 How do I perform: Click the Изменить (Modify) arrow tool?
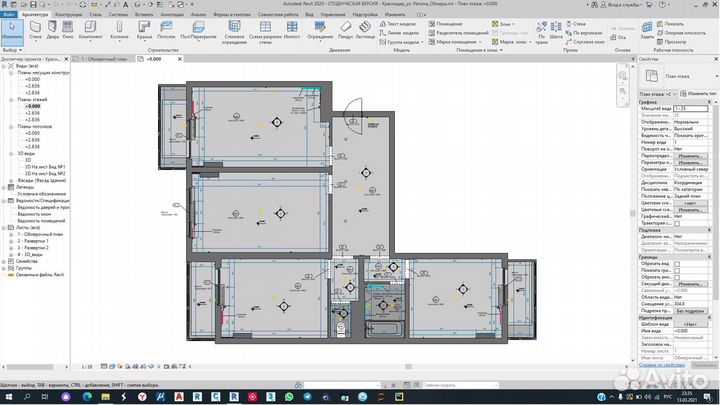click(12, 30)
